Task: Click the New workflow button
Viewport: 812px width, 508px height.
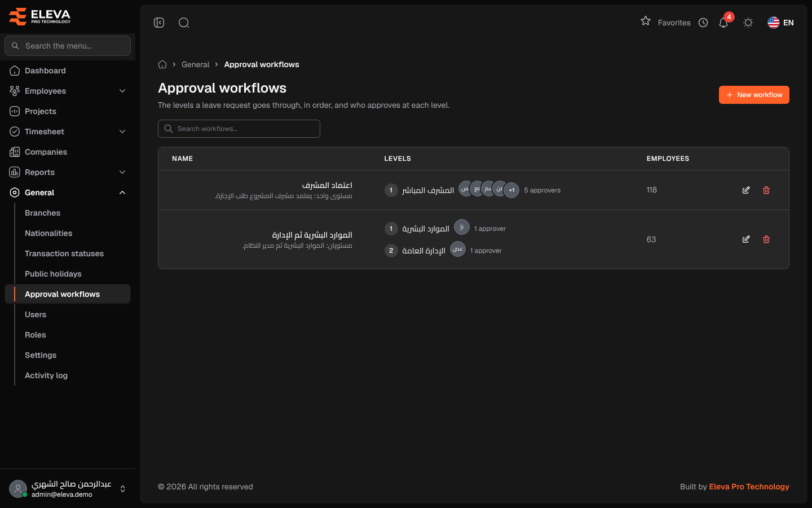Action: [x=754, y=95]
